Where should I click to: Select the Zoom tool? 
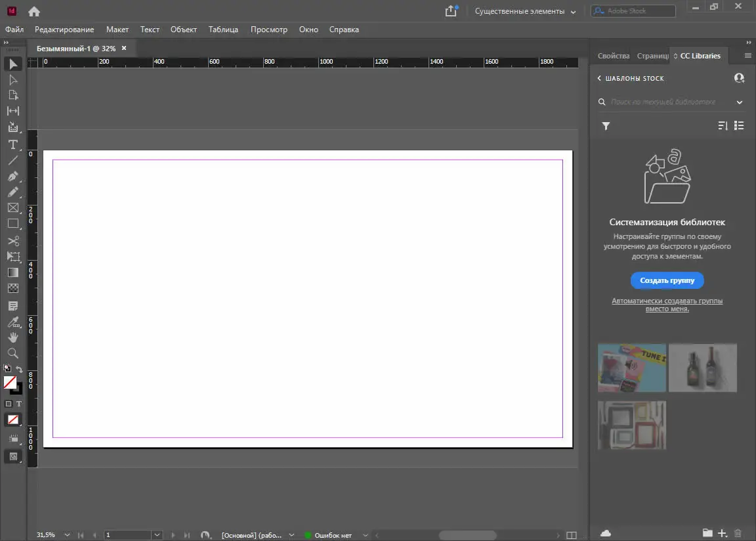click(x=13, y=353)
